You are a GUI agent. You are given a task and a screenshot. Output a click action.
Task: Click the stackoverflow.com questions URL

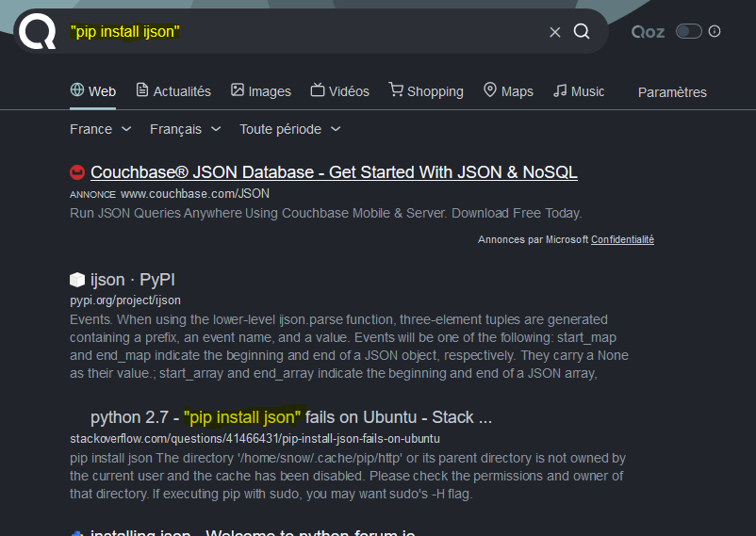(x=255, y=439)
